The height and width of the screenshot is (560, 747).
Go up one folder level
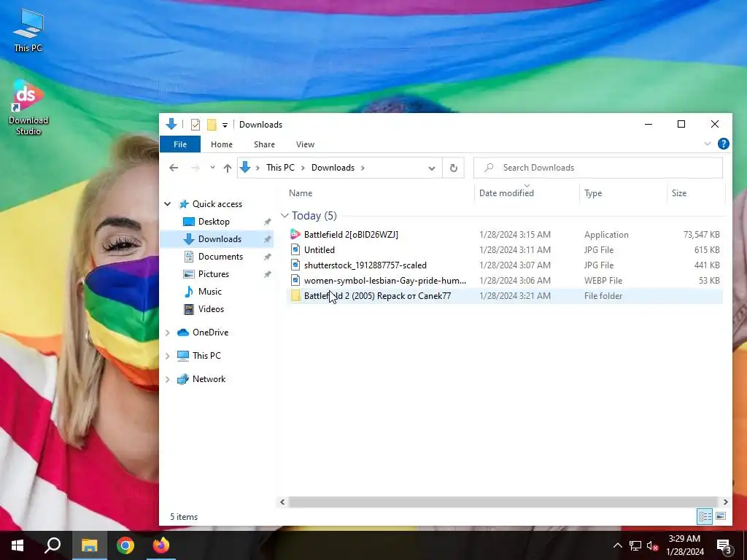coord(228,168)
